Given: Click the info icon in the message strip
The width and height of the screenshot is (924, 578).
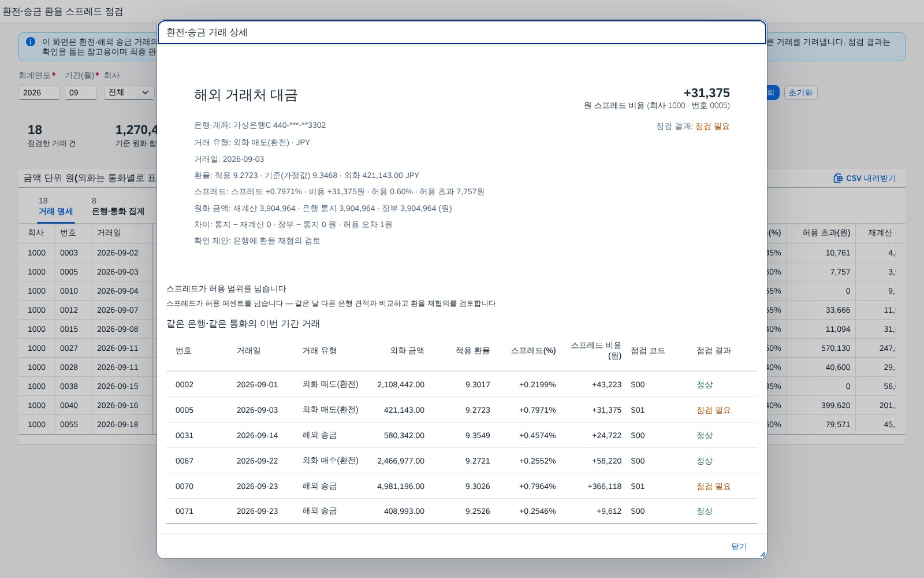Looking at the screenshot, I should coord(31,42).
